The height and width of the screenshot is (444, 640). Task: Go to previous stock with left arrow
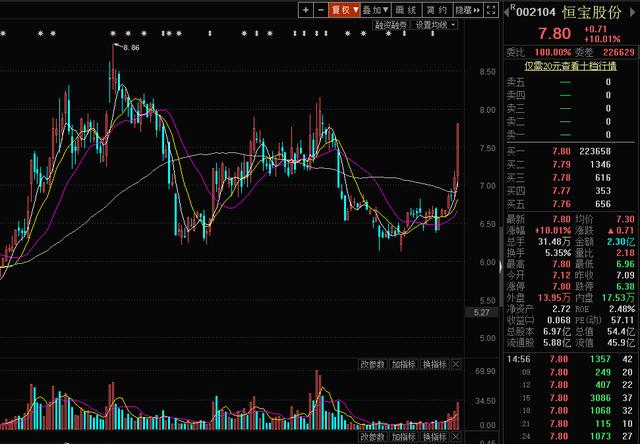click(507, 12)
